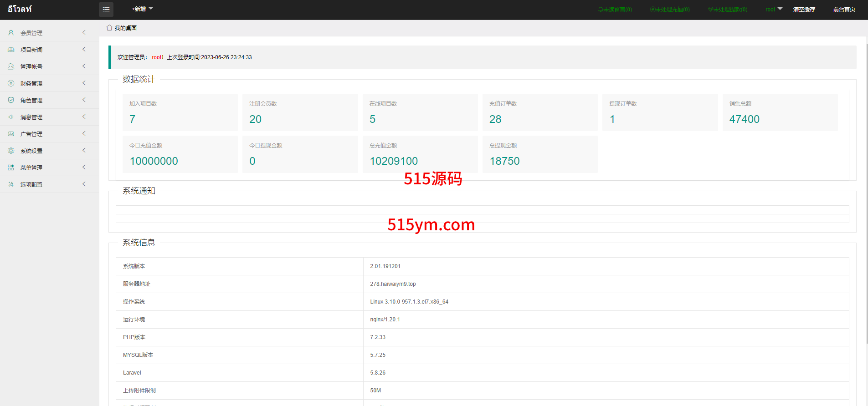868x406 pixels.
Task: Open the 我的桌面 tab
Action: pos(125,28)
